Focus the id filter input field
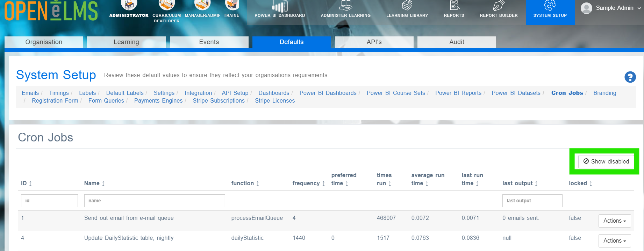644x251 pixels. tap(49, 201)
